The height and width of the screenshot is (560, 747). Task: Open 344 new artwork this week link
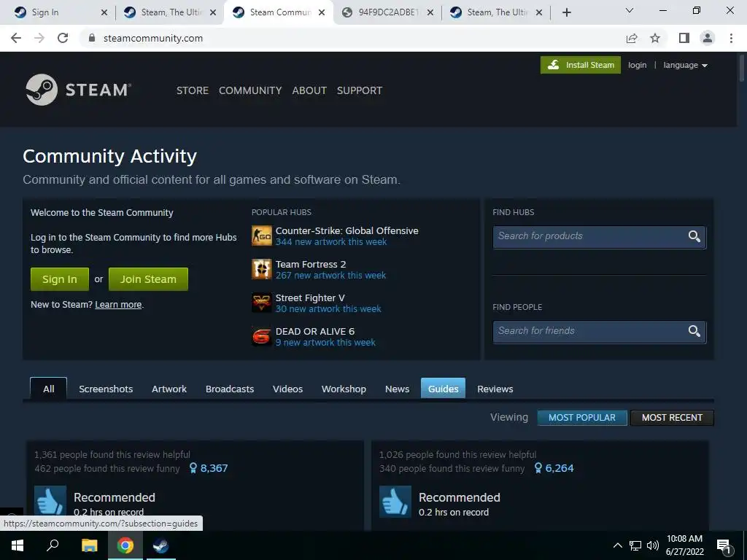(x=331, y=242)
